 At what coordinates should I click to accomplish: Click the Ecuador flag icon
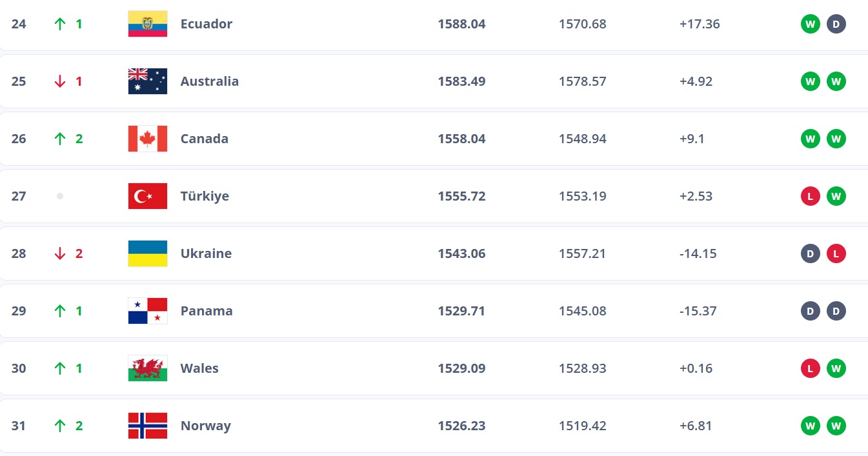coord(148,24)
